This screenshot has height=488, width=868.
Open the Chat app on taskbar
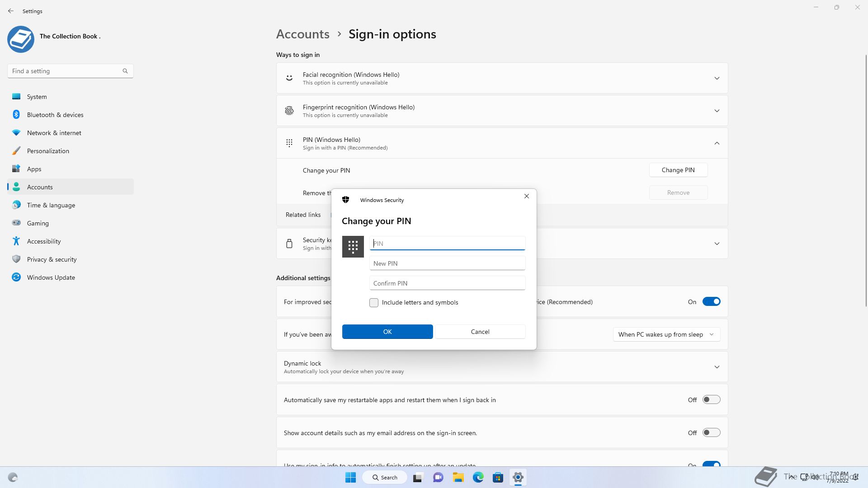438,477
